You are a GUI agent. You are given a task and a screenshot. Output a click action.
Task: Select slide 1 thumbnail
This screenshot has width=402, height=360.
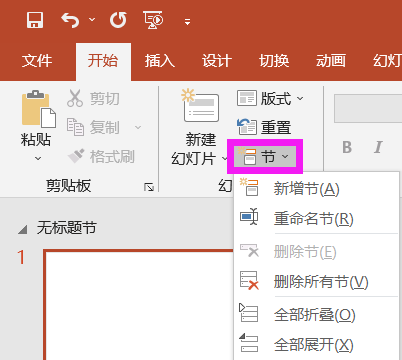(138, 305)
